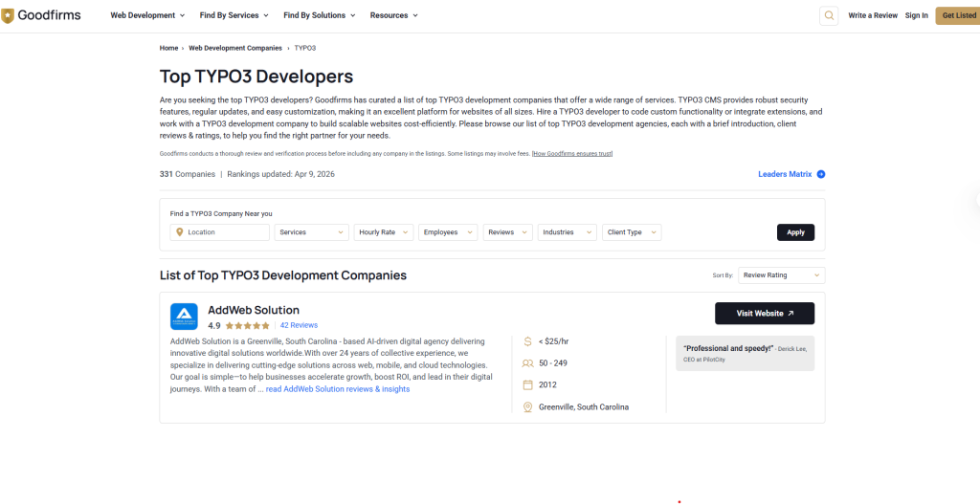Click the Apply filters button

pyautogui.click(x=795, y=232)
